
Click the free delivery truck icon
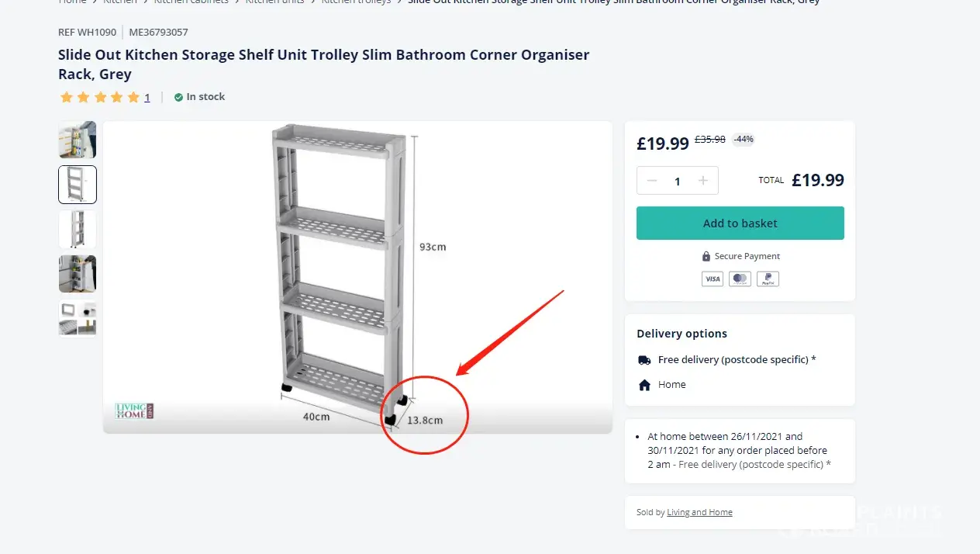pyautogui.click(x=644, y=360)
